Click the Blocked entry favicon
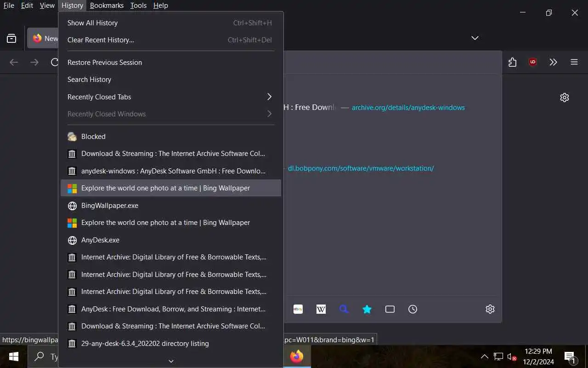 click(72, 137)
